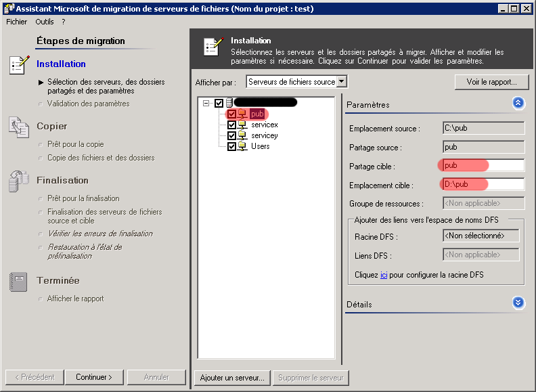
Task: Uncheck the Users share checkbox
Action: pyautogui.click(x=231, y=146)
